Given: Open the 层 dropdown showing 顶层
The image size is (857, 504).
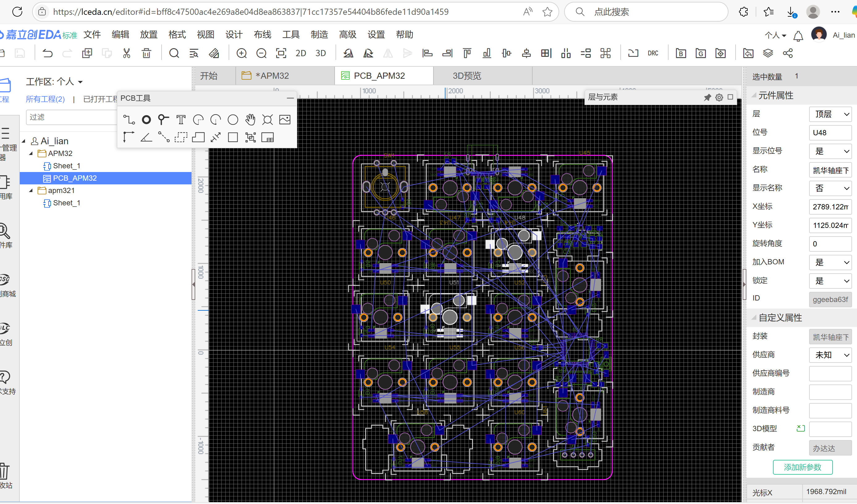Looking at the screenshot, I should (830, 114).
